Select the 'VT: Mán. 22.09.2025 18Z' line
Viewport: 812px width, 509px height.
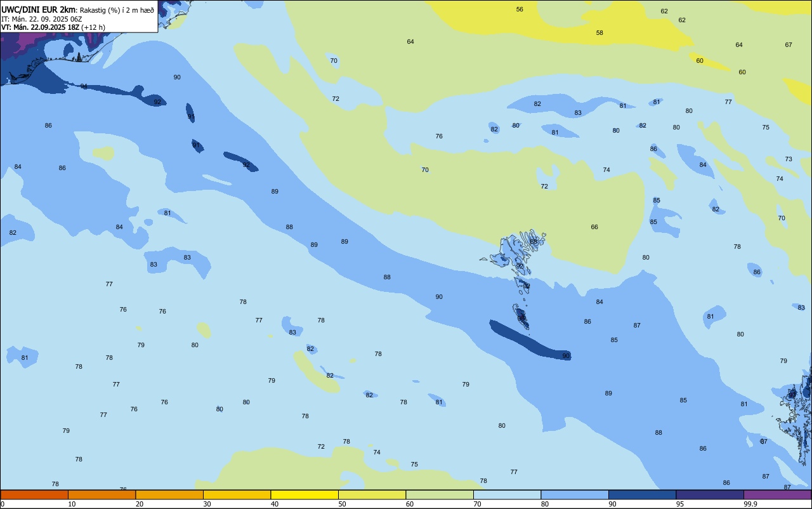click(39, 27)
